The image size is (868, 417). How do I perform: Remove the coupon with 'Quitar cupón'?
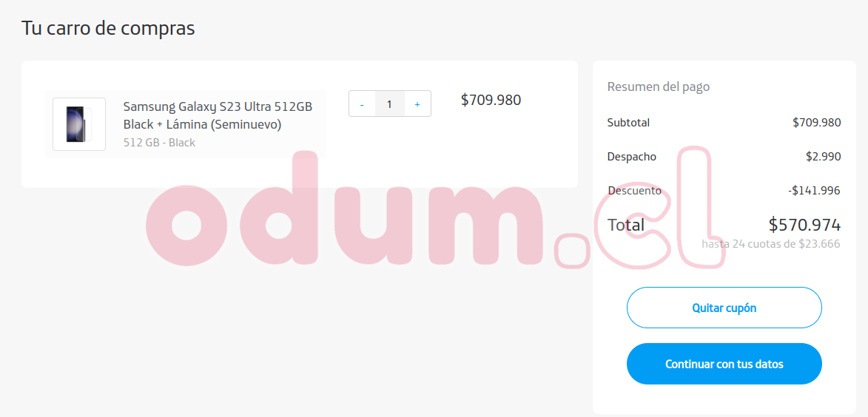[x=724, y=308]
